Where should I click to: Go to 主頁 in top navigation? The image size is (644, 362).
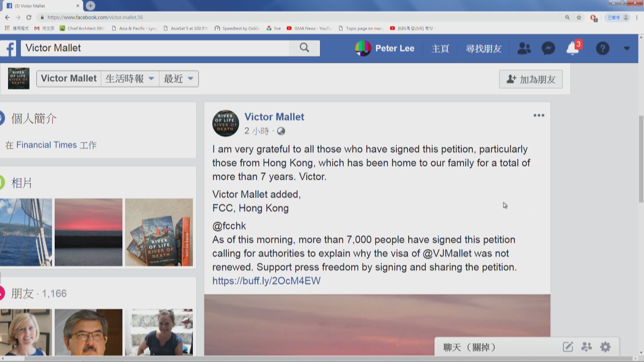click(440, 49)
